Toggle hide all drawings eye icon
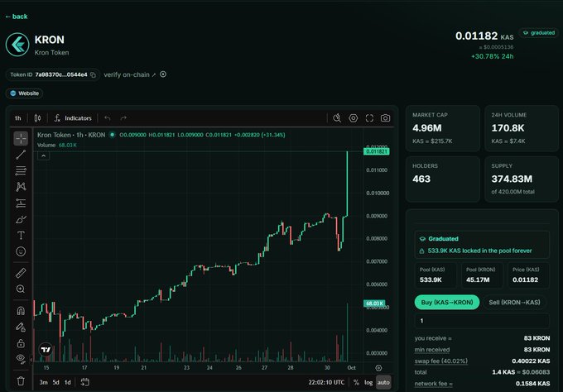This screenshot has height=392, width=563. 21,359
